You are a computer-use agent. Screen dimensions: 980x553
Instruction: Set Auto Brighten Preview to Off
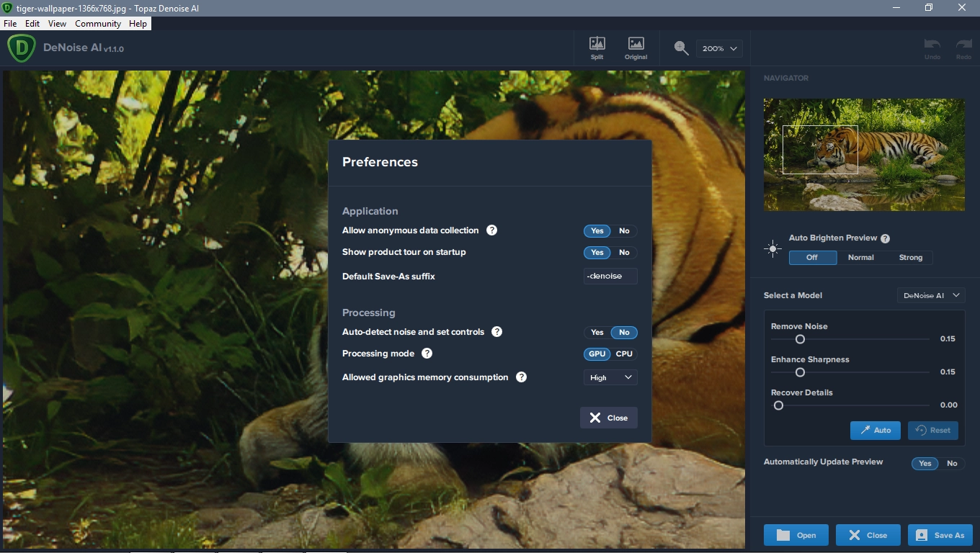tap(813, 258)
